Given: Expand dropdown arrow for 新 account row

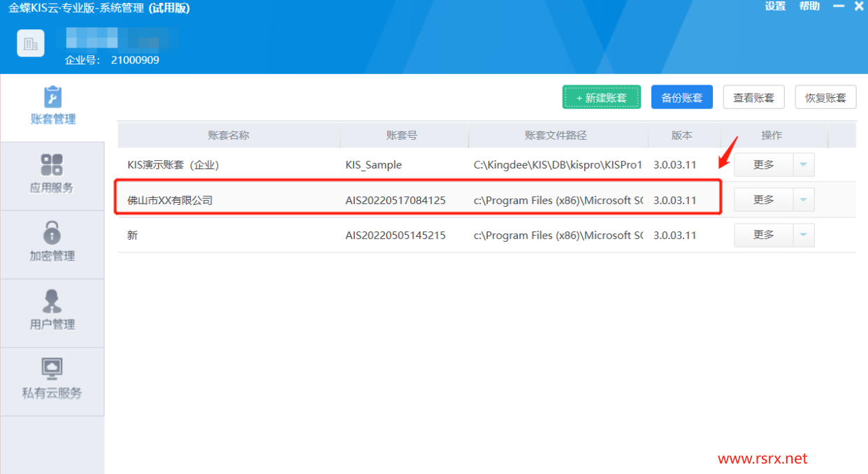Looking at the screenshot, I should tap(804, 236).
